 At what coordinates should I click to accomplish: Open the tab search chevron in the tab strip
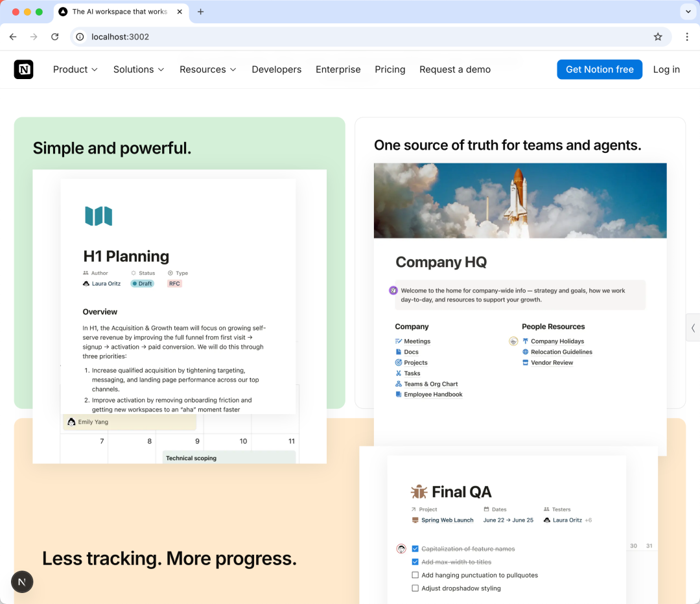[688, 12]
